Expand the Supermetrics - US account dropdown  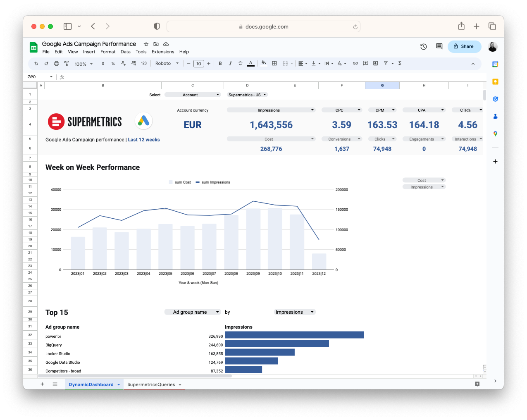[x=247, y=95]
